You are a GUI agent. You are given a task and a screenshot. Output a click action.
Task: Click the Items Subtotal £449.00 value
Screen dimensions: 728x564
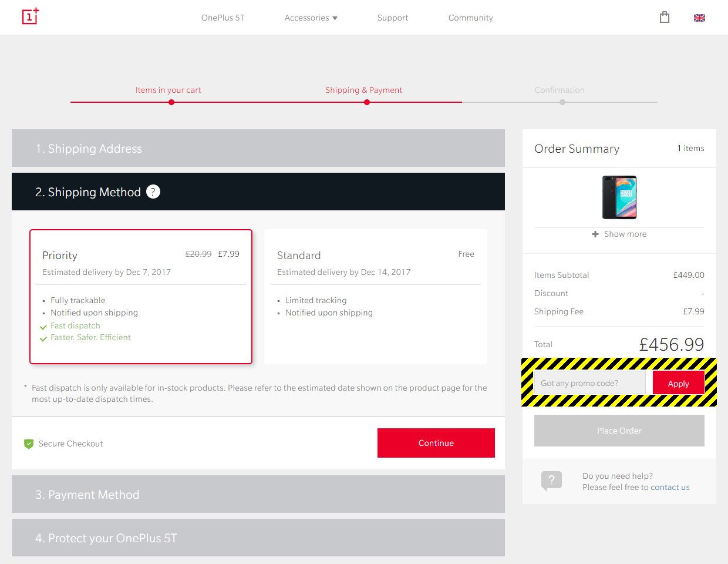[x=689, y=275]
